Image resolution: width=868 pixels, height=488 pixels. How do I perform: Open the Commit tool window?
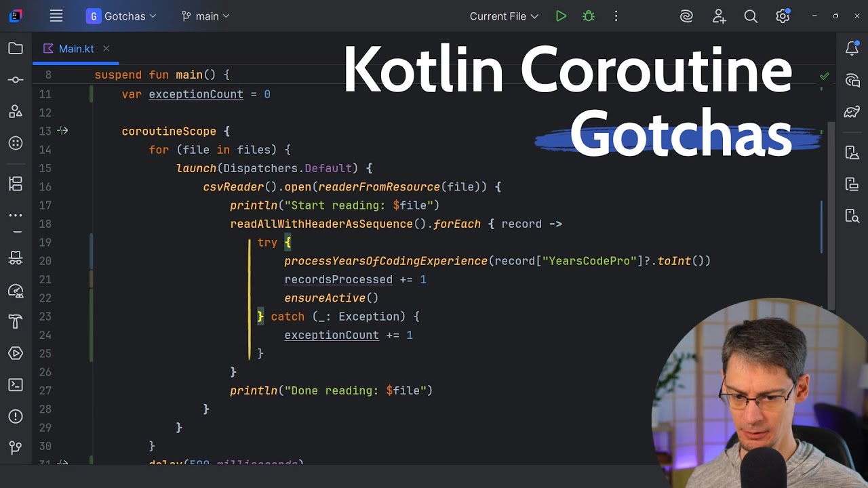pos(15,80)
